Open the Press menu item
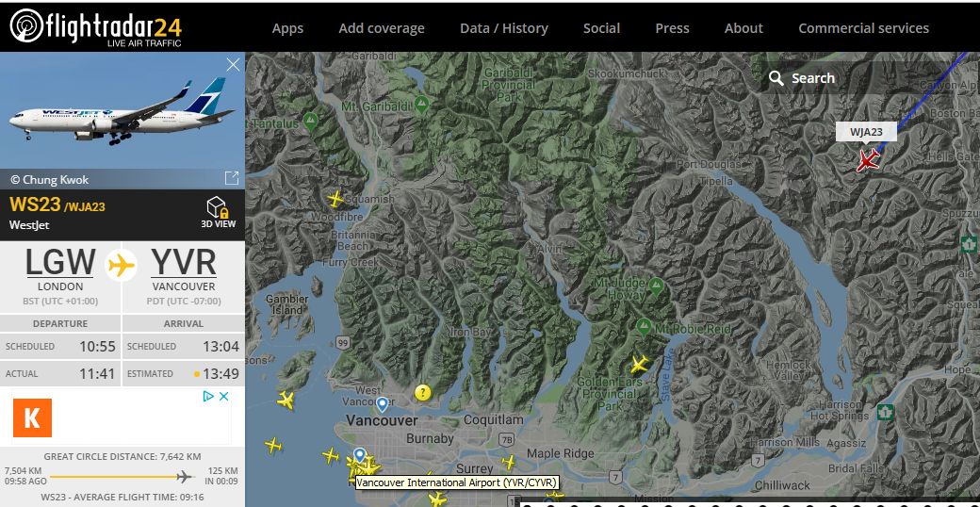This screenshot has height=507, width=980. tap(672, 28)
